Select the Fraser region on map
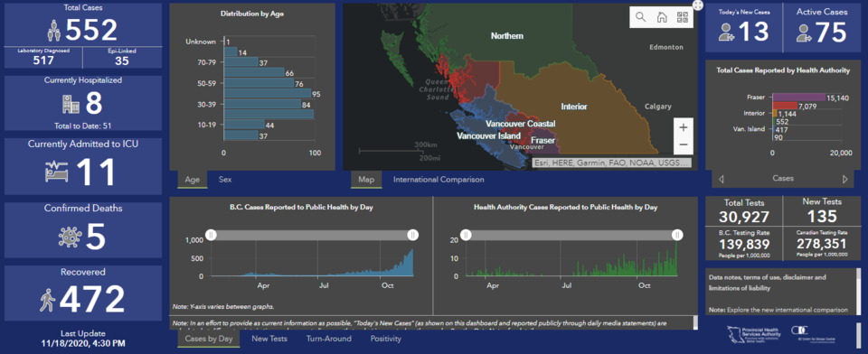Viewport: 868px width, 354px height. pos(543,141)
